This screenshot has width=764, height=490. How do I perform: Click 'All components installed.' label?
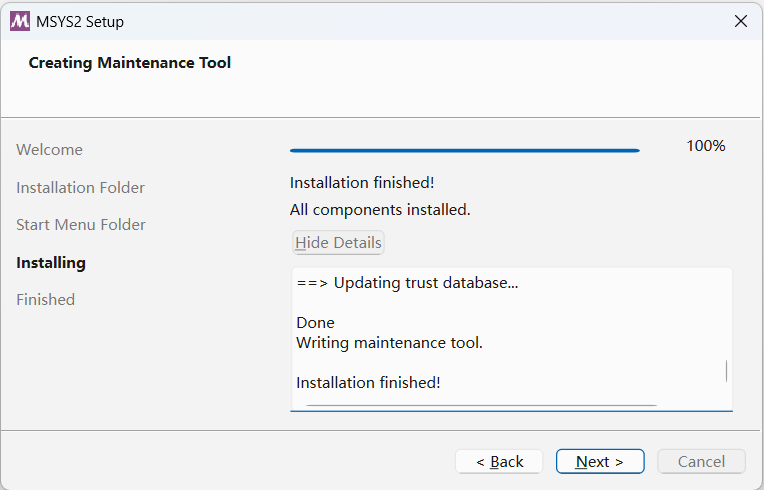pos(380,210)
